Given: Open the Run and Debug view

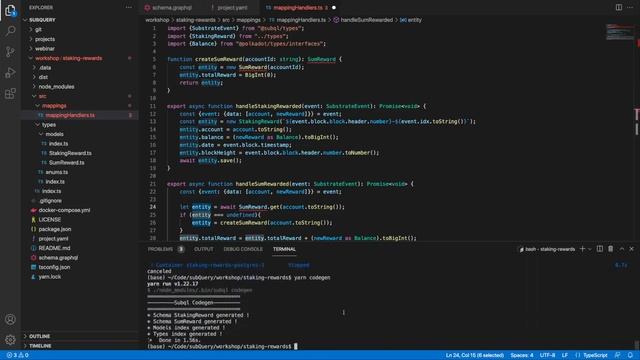Looking at the screenshot, I should [x=10, y=73].
